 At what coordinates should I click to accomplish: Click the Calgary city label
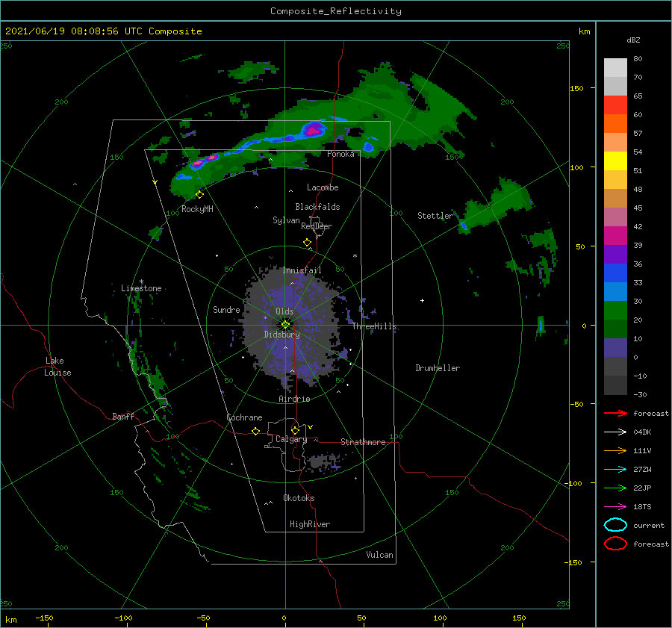(291, 439)
